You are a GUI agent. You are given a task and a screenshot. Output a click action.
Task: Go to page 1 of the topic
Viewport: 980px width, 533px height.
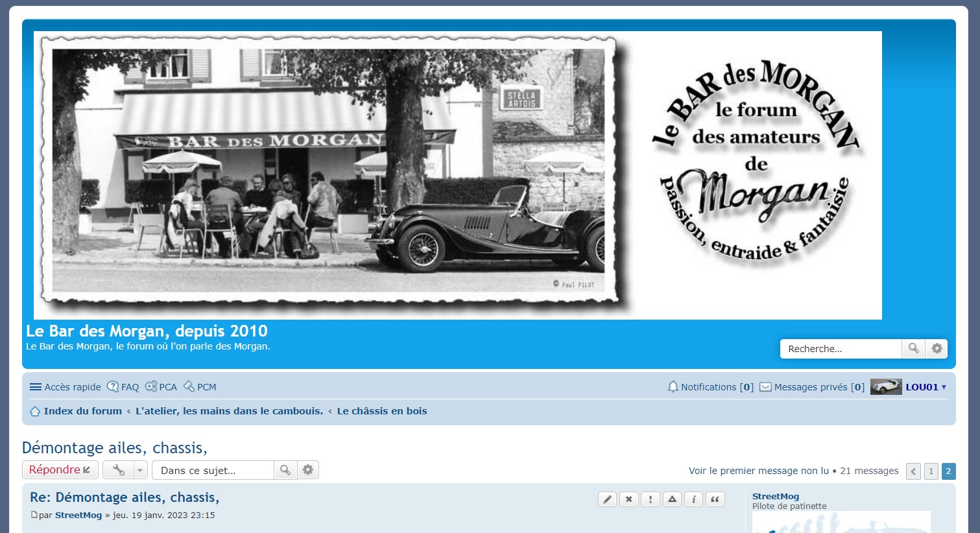click(x=931, y=471)
